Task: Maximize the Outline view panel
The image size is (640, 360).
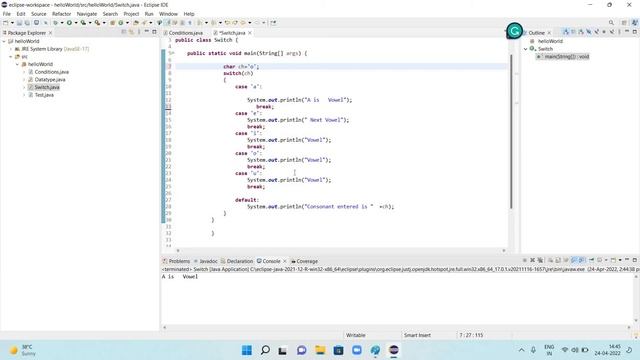Action: pos(635,32)
